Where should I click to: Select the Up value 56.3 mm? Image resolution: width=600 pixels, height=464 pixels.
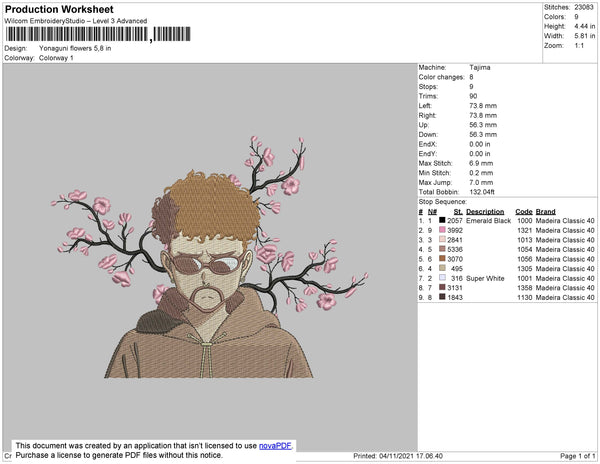(483, 125)
